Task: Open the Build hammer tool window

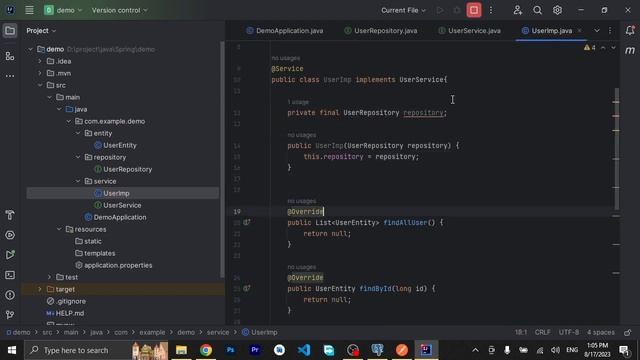Action: tap(10, 215)
